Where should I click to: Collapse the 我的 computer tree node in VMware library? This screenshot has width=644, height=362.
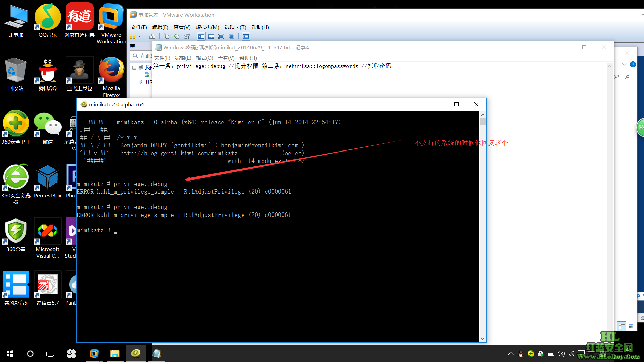click(x=134, y=68)
